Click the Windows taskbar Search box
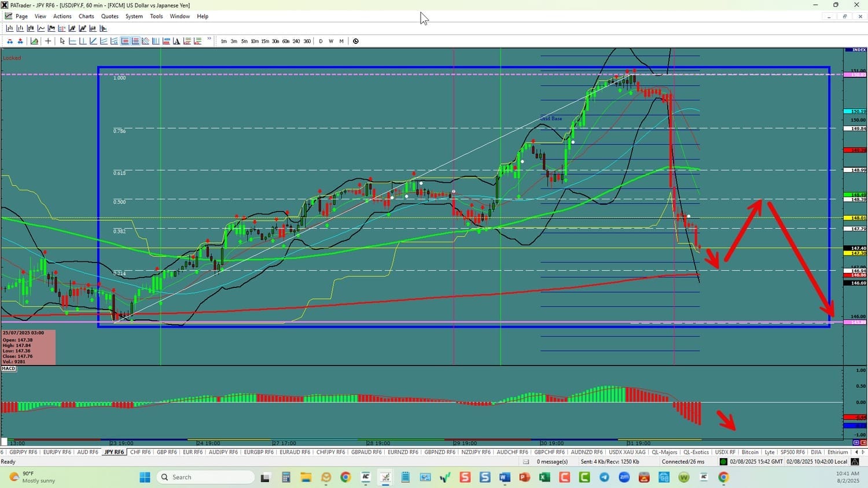Image resolution: width=868 pixels, height=488 pixels. pos(206,477)
